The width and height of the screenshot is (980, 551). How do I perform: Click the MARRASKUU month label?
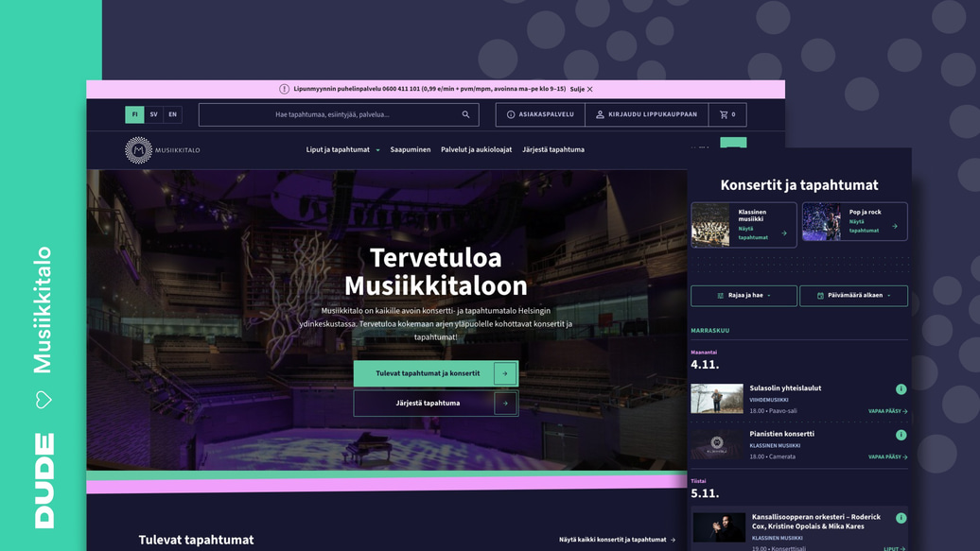(x=710, y=331)
